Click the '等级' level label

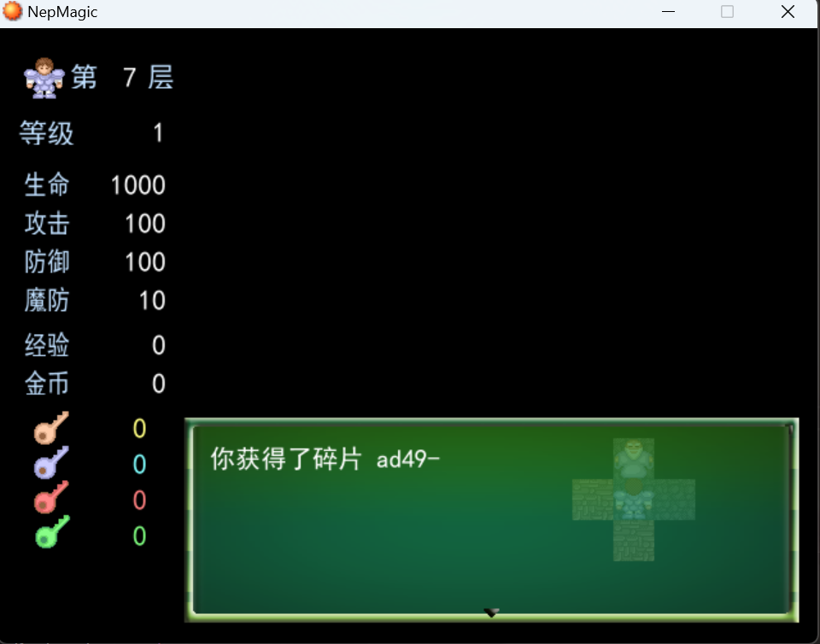(x=46, y=132)
